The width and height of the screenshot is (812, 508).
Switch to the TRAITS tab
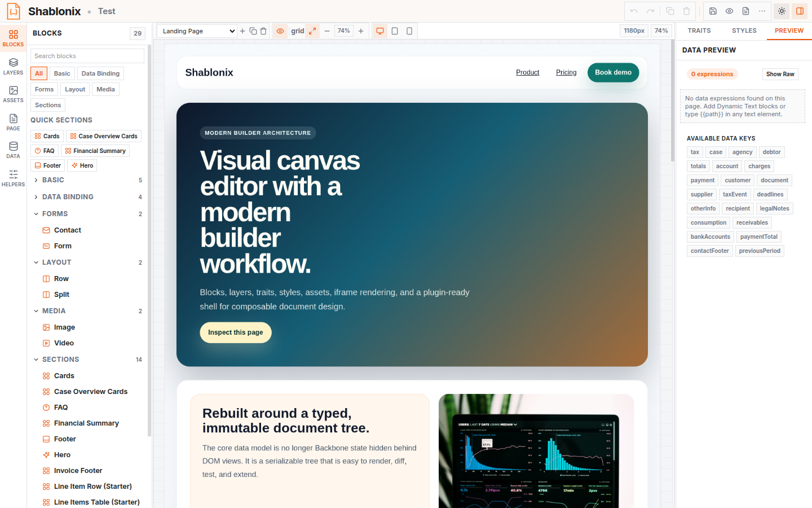699,30
